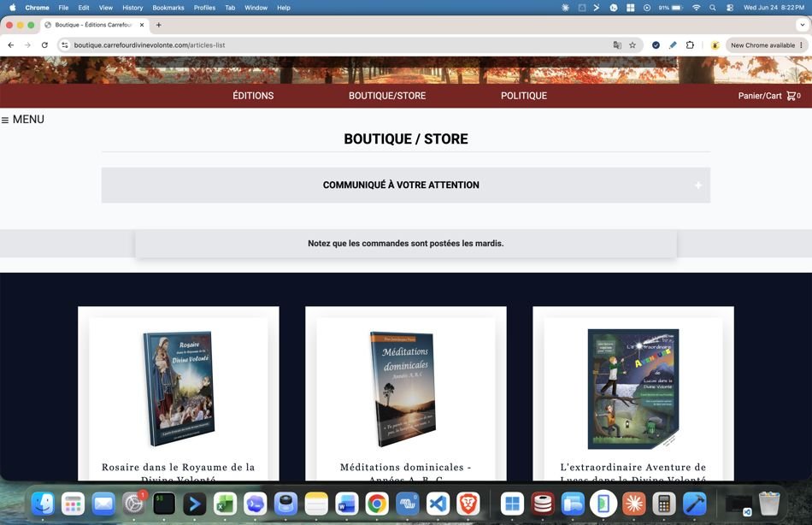Open the tab search dropdown chevron
812x525 pixels.
coord(803,25)
